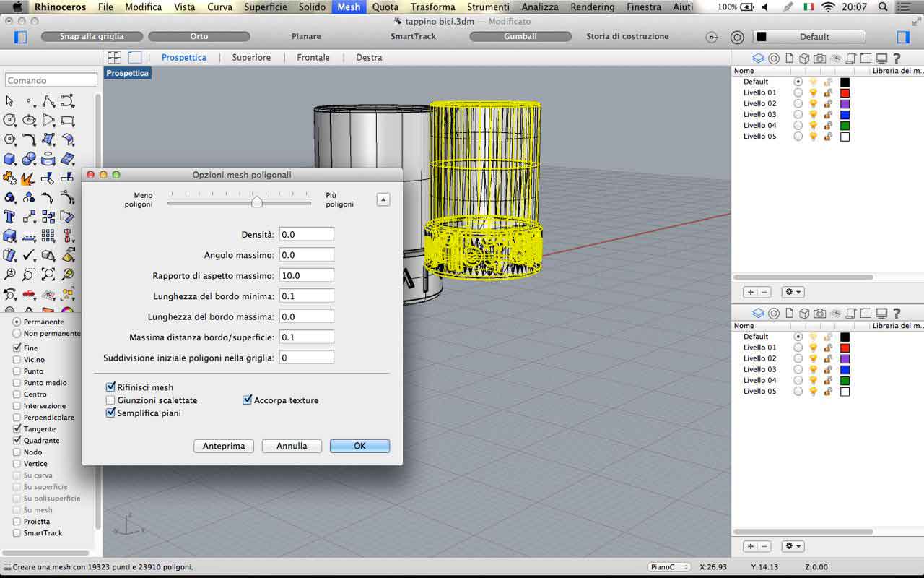This screenshot has height=578, width=924.
Task: Open the Trasforma menu
Action: [432, 7]
